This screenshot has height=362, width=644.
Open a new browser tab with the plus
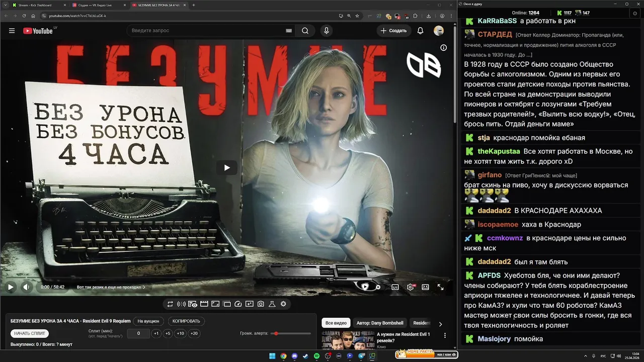coord(194,5)
